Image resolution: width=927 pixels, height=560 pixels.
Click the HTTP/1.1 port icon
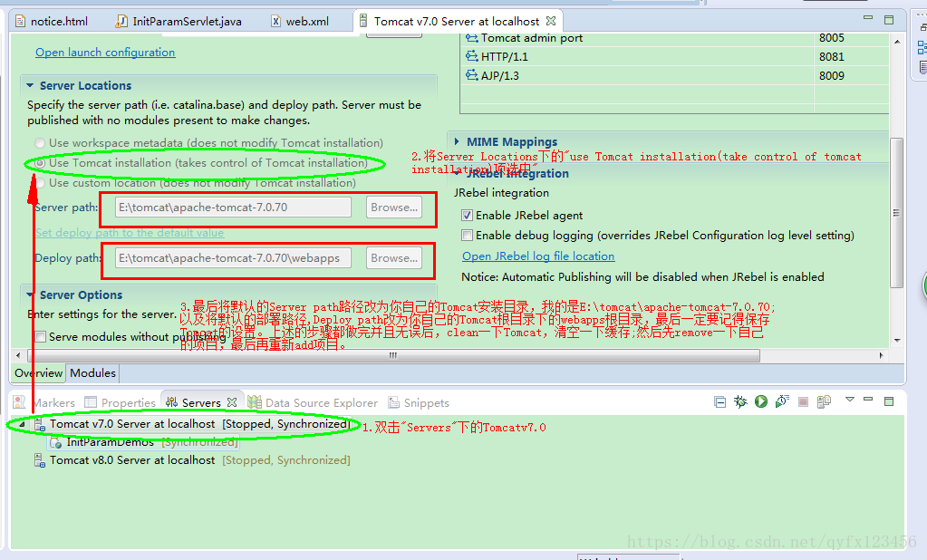[471, 57]
